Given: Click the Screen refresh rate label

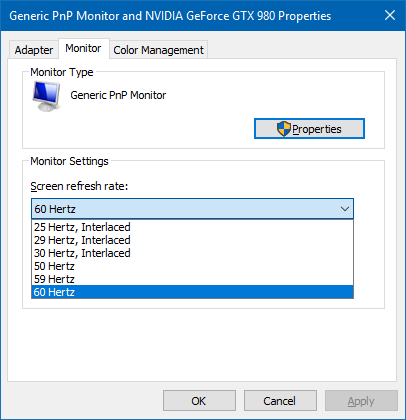Looking at the screenshot, I should tap(79, 186).
